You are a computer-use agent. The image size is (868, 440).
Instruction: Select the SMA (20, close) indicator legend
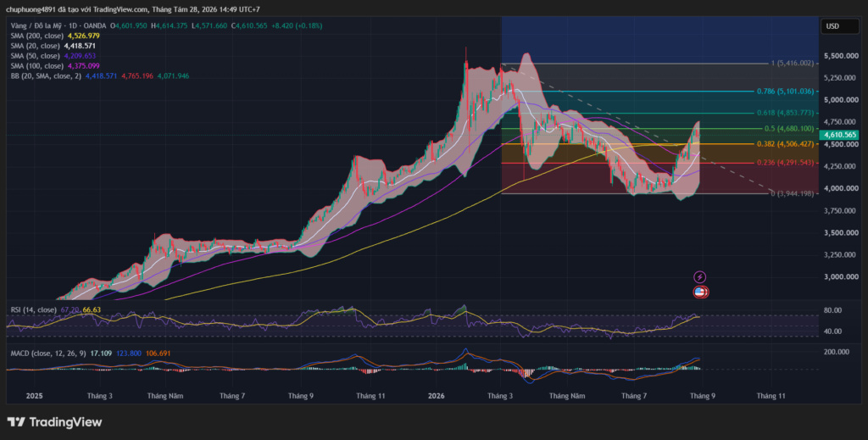pos(35,46)
